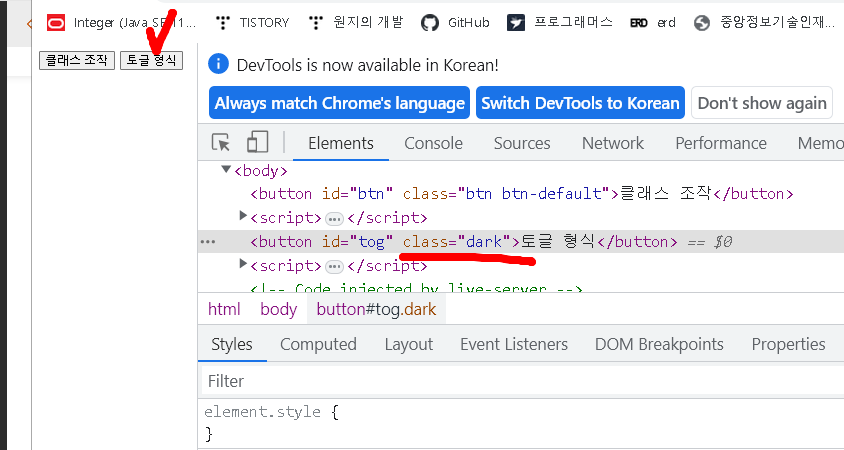Screen dimensions: 844x450
Task: Click the Don't show again button
Action: click(x=762, y=103)
